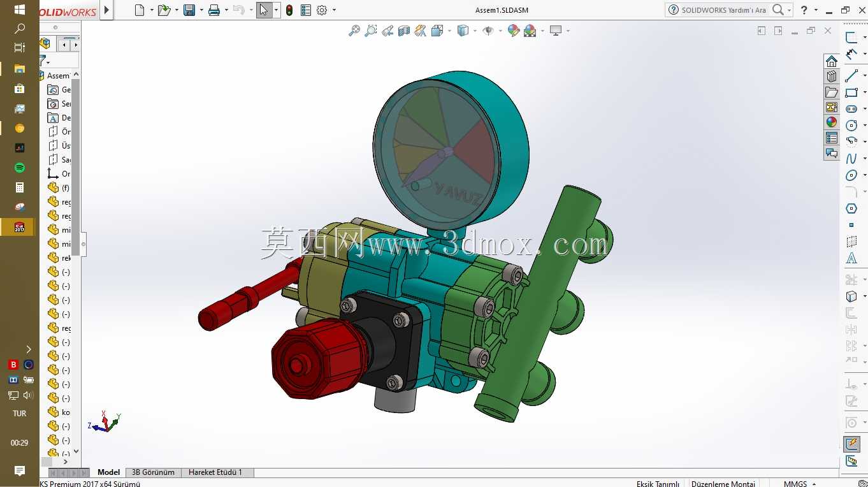
Task: Select the Polygon sketch tool
Action: [851, 208]
